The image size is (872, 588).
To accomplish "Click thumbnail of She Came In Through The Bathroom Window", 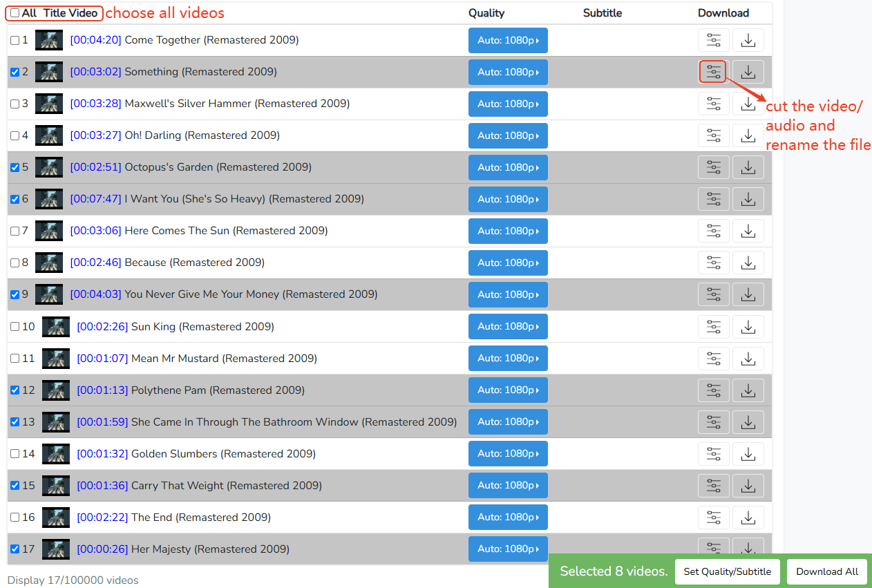I will (56, 422).
